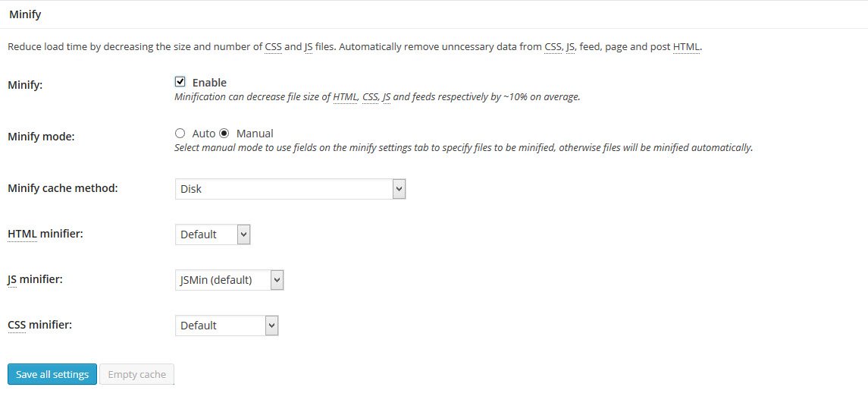
Task: Open the JS minifier dropdown
Action: [x=229, y=280]
